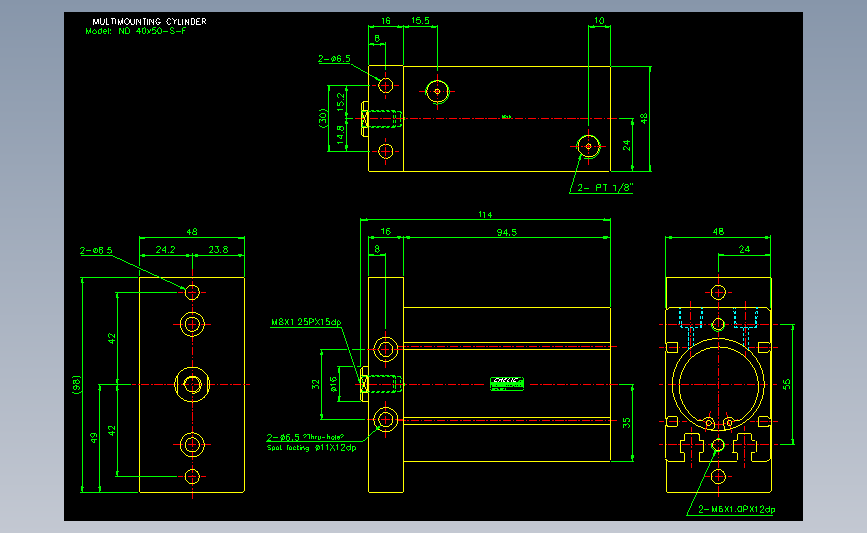Screen dimensions: 867x533
Task: Select the M8X1.25PX15dp thread callout
Action: (x=306, y=322)
